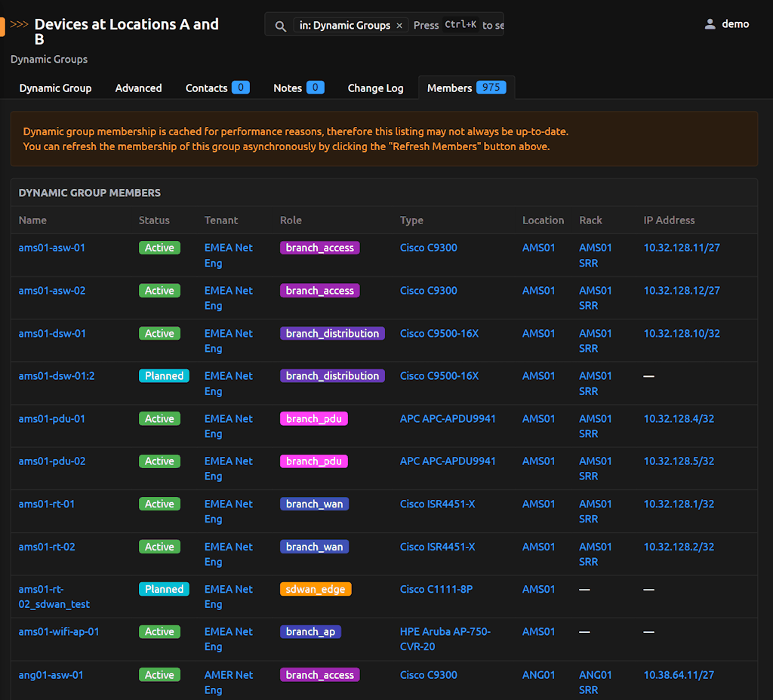Open the demo user menu
This screenshot has height=700, width=773.
point(735,24)
